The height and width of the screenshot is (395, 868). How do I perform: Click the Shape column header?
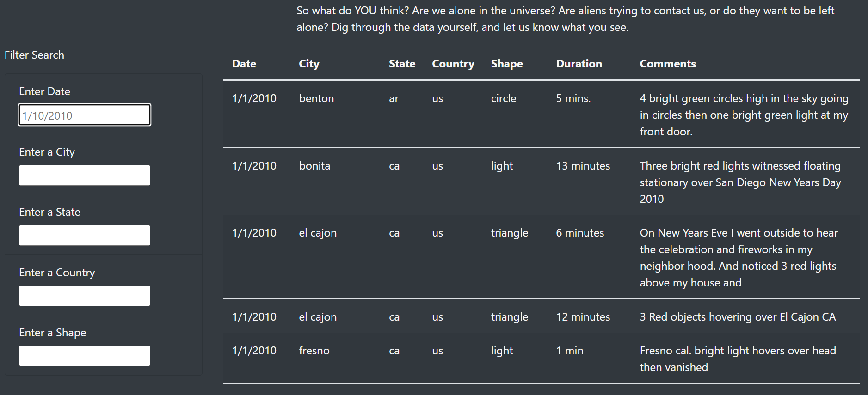pos(507,64)
